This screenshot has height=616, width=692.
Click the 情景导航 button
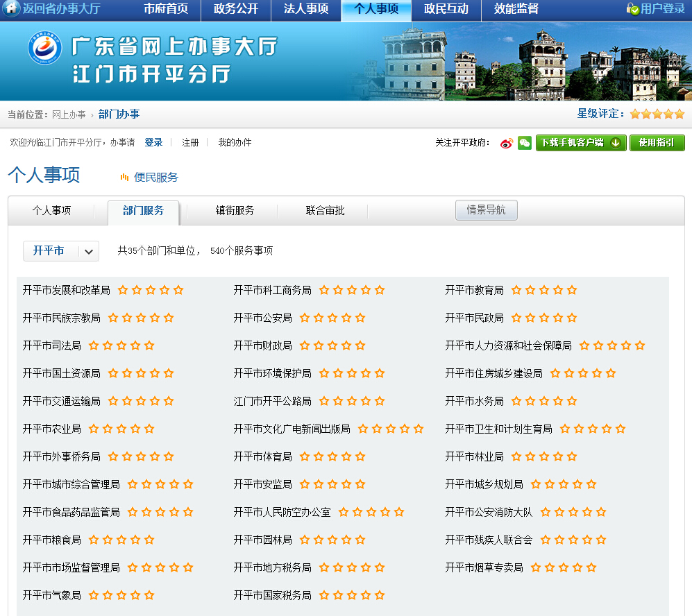point(486,210)
